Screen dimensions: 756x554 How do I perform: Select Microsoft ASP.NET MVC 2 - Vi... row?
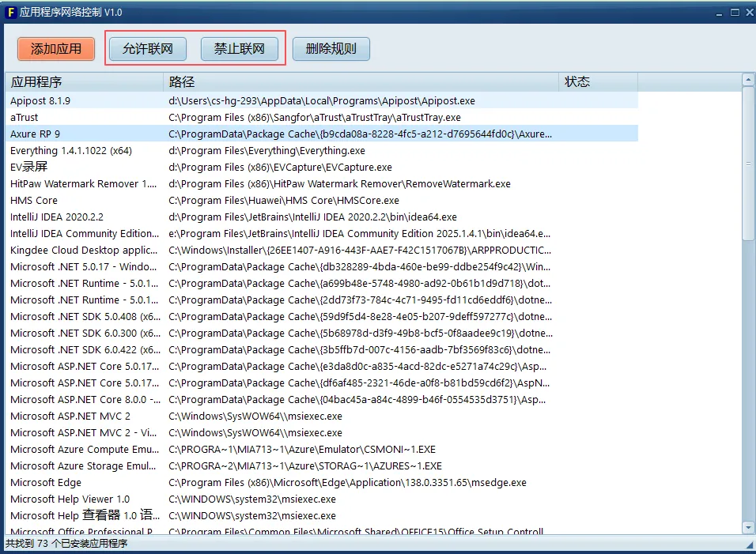coord(322,433)
